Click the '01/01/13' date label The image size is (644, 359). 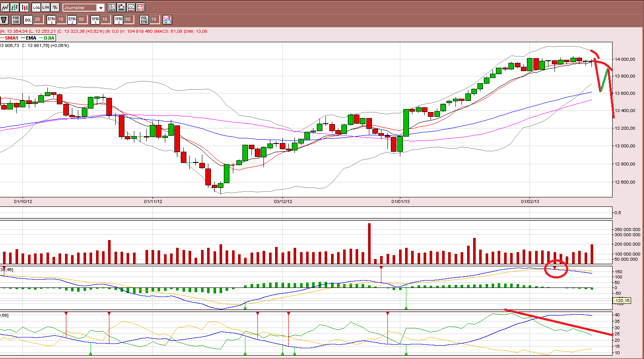coord(400,201)
